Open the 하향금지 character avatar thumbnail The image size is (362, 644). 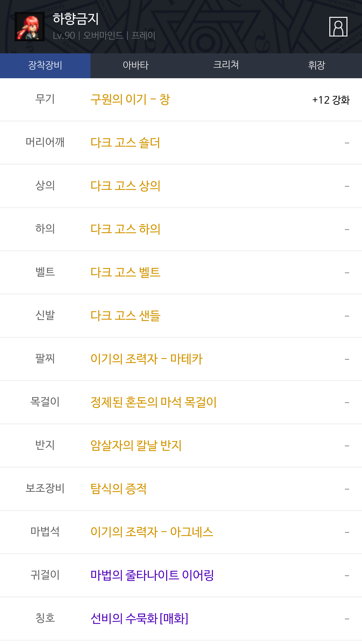pyautogui.click(x=30, y=27)
